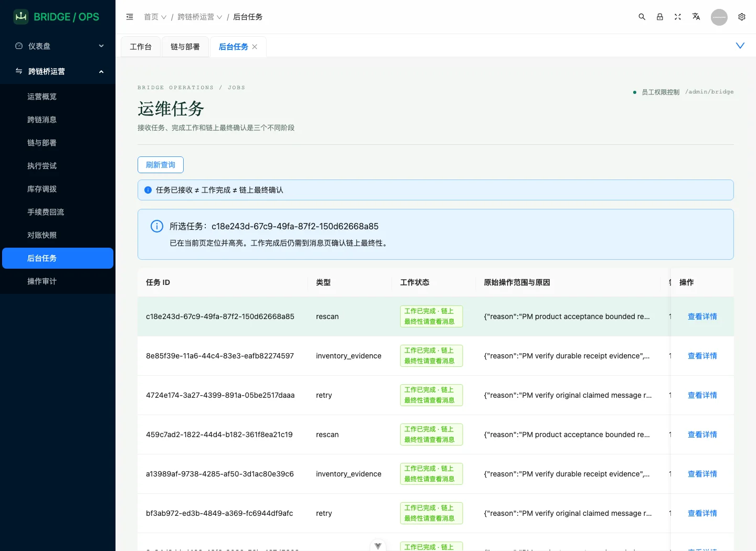The image size is (756, 551).
Task: Toggle the sidebar collapse menu icon
Action: tap(130, 17)
